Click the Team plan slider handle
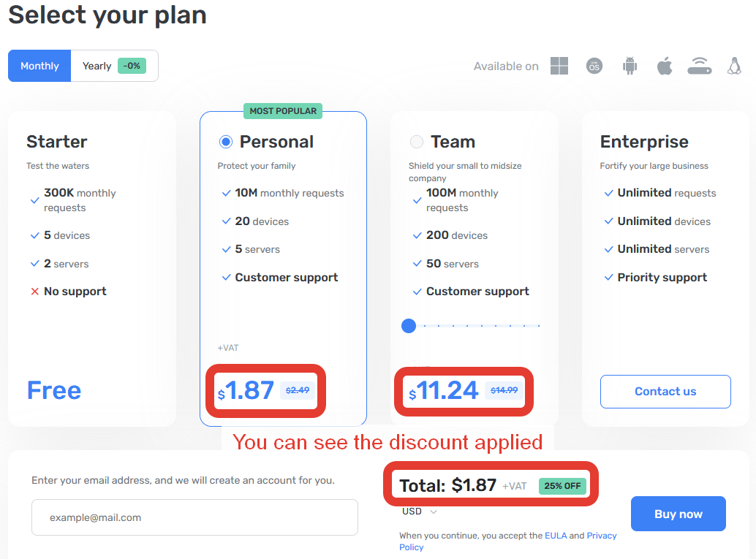The image size is (756, 559). (x=409, y=326)
